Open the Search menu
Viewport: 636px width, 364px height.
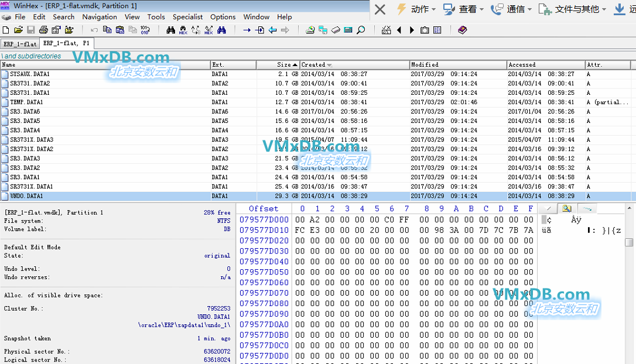point(64,17)
